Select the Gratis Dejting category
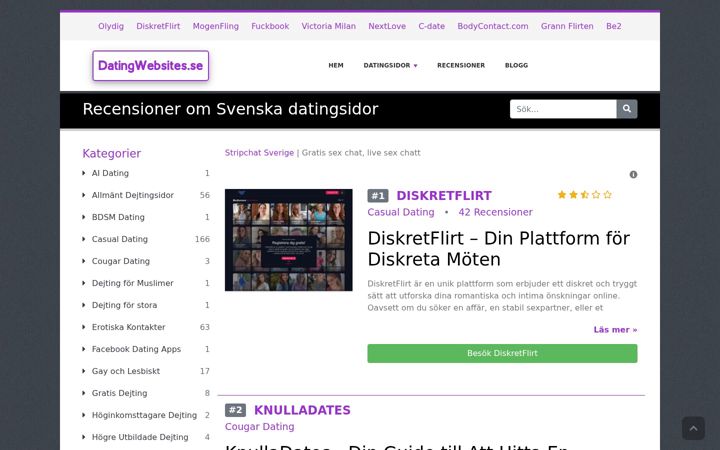 119,394
